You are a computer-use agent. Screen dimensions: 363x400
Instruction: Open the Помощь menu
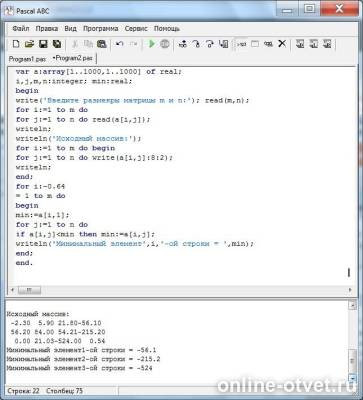(167, 29)
